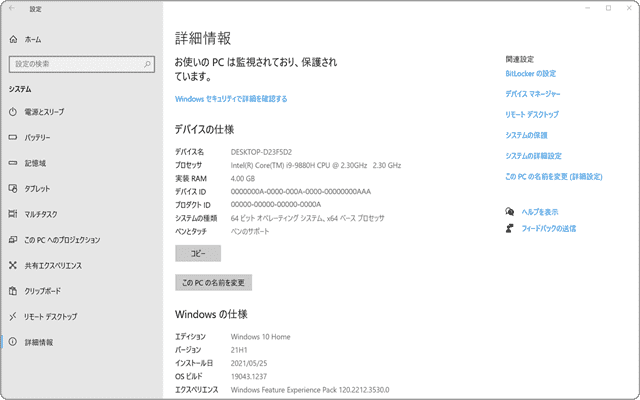Click the tablet icon for タブレット

pos(13,189)
